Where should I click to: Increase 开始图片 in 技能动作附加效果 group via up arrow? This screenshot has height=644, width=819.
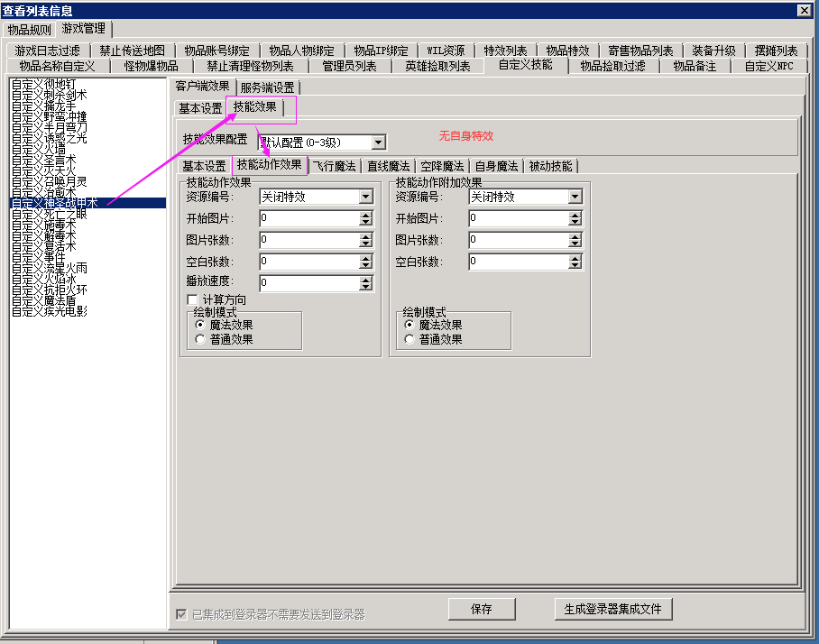pyautogui.click(x=575, y=215)
